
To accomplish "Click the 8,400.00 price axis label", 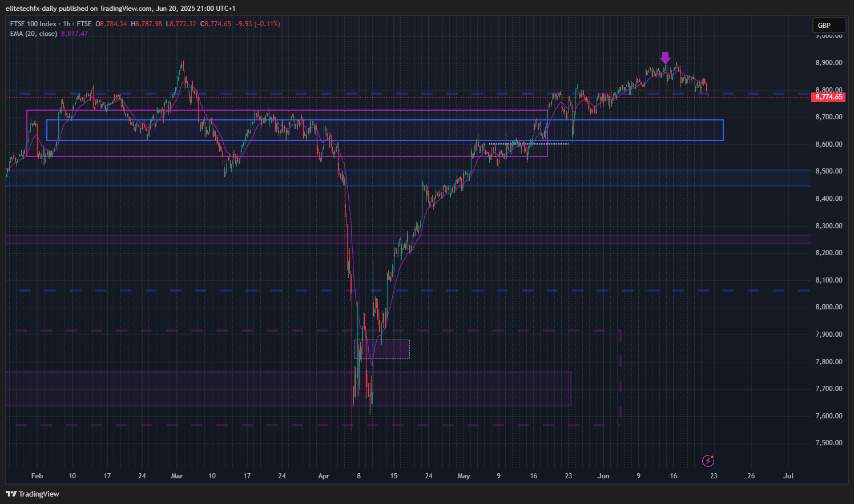I will pyautogui.click(x=829, y=199).
